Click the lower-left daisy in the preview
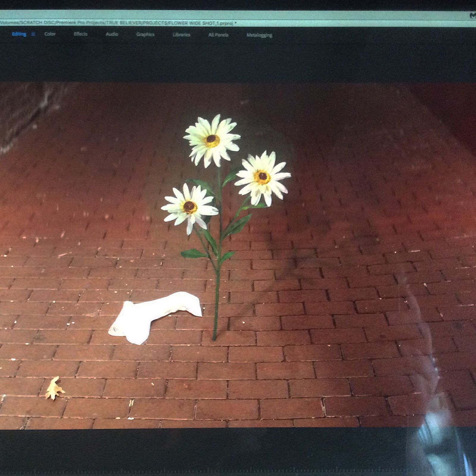476x476 pixels. (190, 207)
